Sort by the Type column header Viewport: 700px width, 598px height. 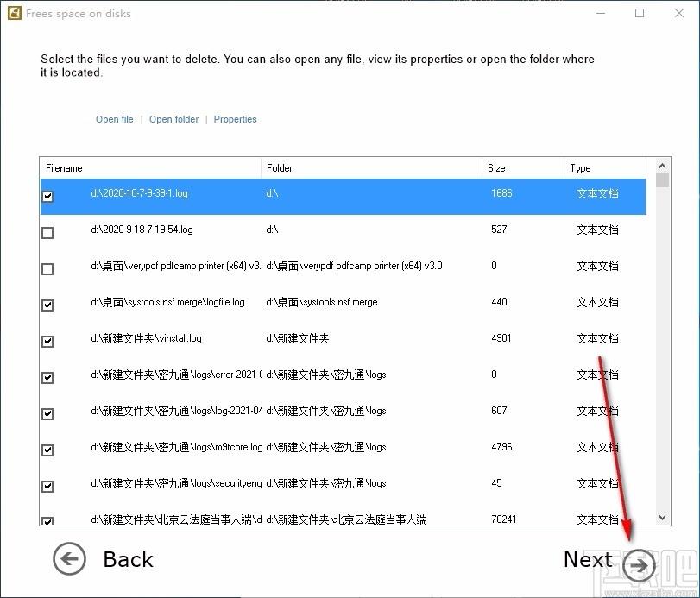[x=605, y=168]
